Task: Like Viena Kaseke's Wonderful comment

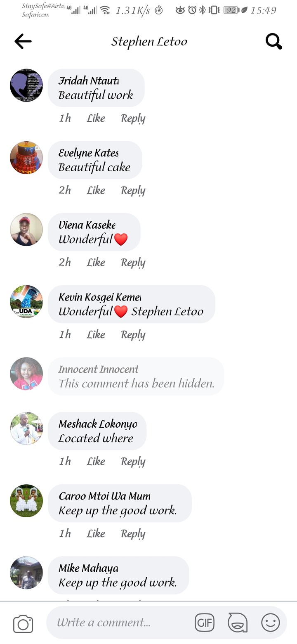Action: [x=96, y=263]
